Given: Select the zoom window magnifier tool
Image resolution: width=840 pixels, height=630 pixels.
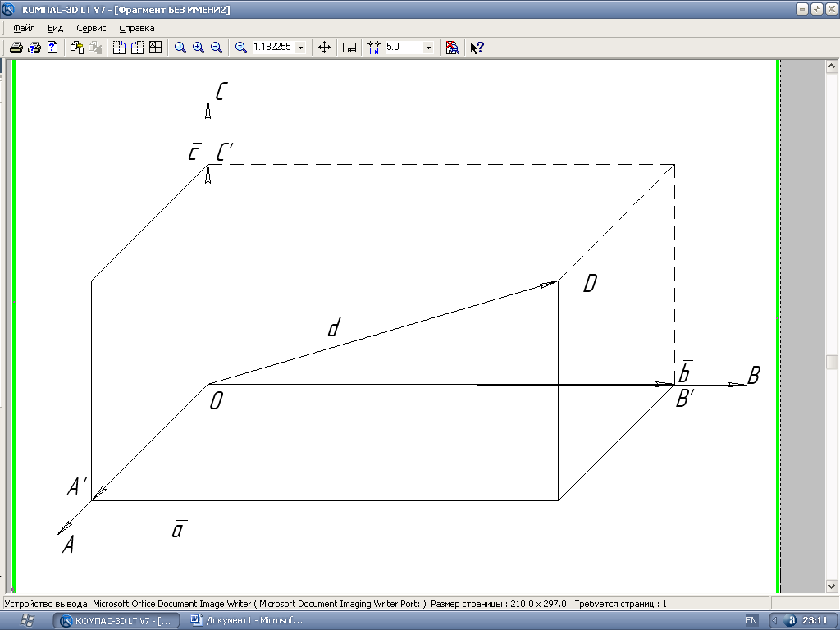Looking at the screenshot, I should 180,48.
